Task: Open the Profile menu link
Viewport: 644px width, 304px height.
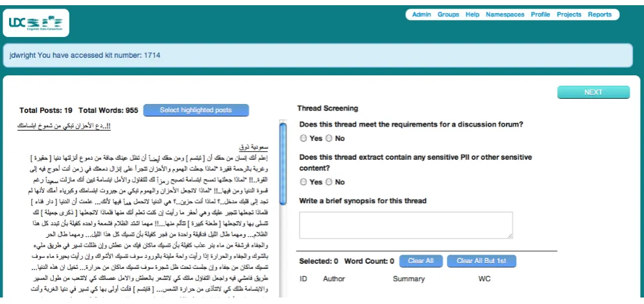Action: 540,14
